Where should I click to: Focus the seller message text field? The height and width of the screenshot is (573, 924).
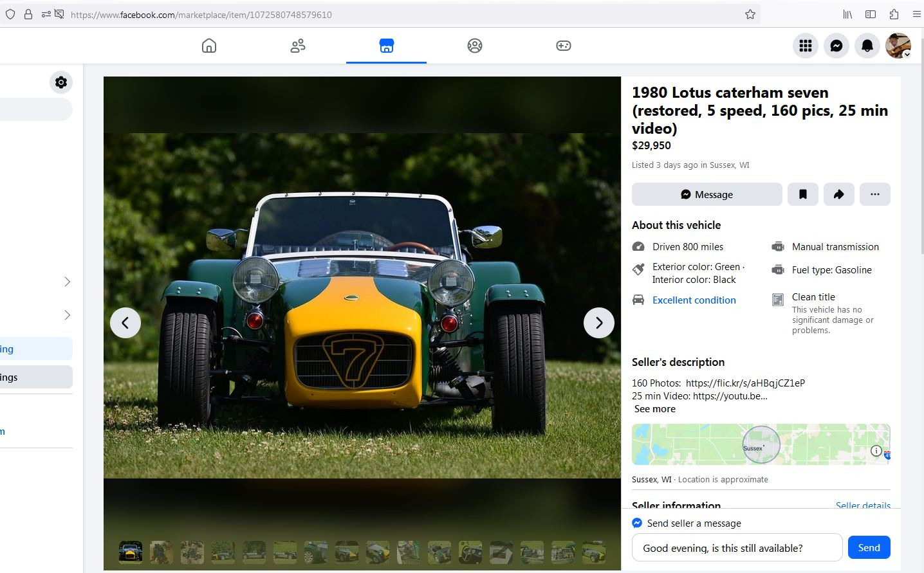click(737, 548)
